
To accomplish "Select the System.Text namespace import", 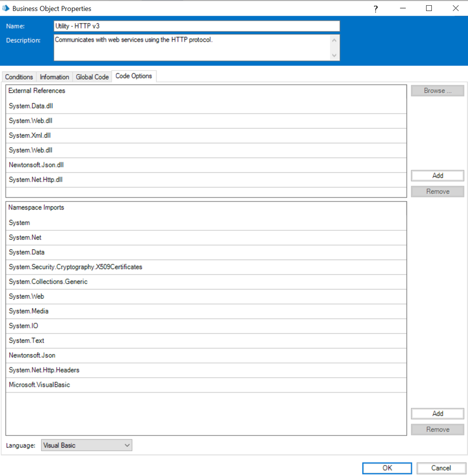I will pyautogui.click(x=206, y=341).
